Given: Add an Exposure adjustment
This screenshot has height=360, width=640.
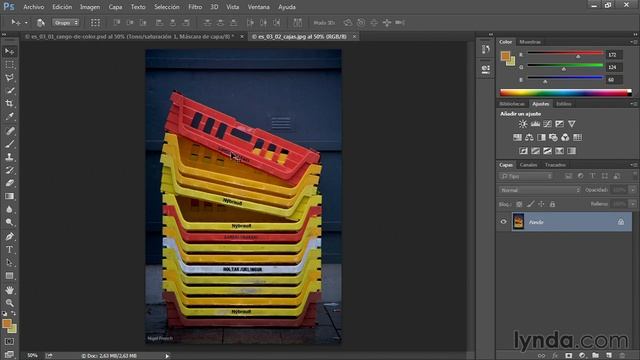Looking at the screenshot, I should tap(559, 124).
